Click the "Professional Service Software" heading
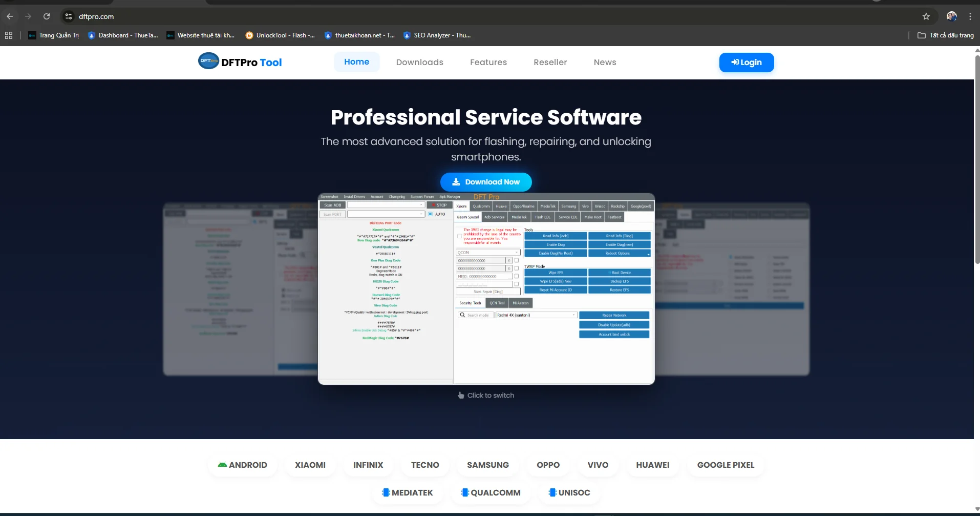 pyautogui.click(x=486, y=117)
